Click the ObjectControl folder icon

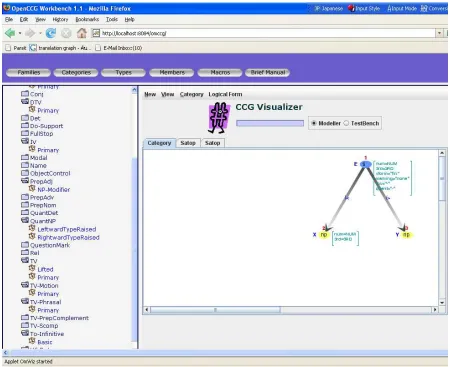[25, 173]
